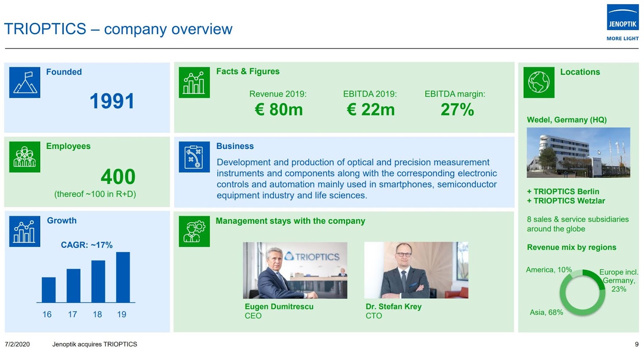This screenshot has height=350, width=644.
Task: Click the revenue mix donut chart
Action: pos(582,293)
